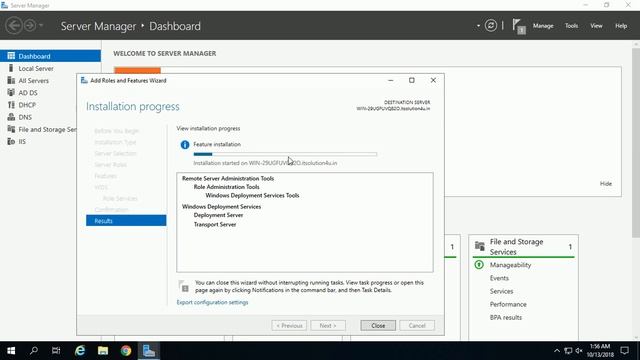The height and width of the screenshot is (360, 640).
Task: Maximize the Add Roles and Features Wizard
Action: [411, 80]
